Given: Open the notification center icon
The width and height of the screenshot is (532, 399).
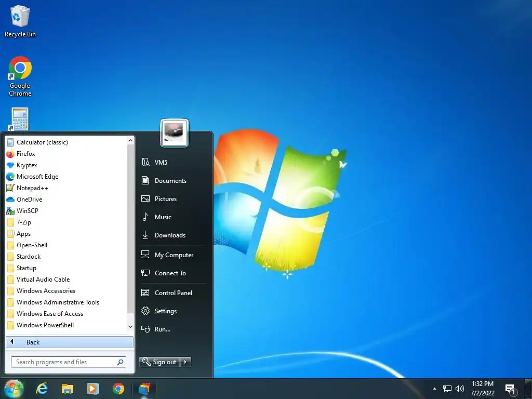Looking at the screenshot, I should coord(511,389).
